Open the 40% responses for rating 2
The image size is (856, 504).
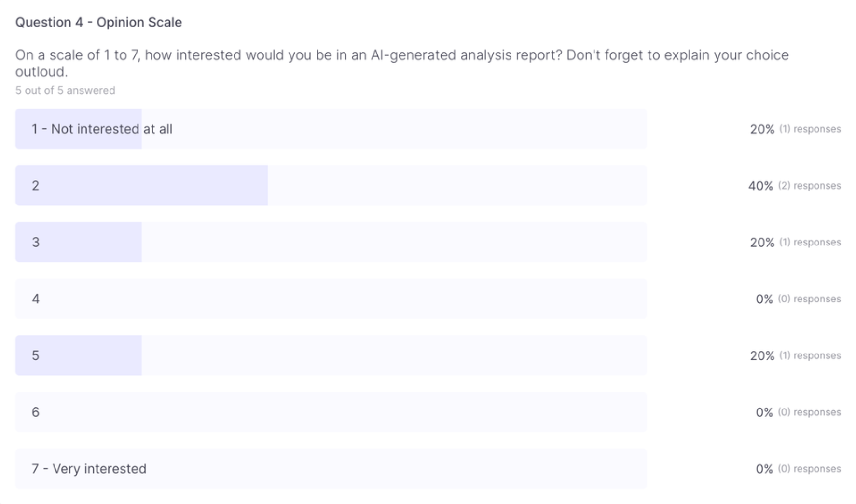point(810,186)
